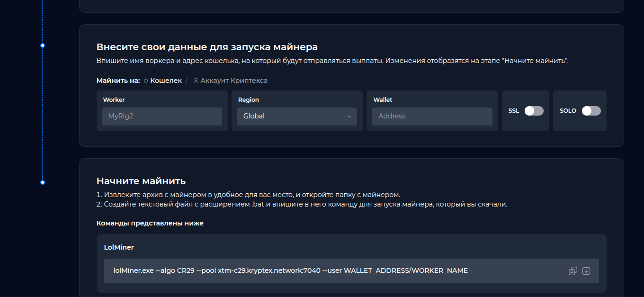
Task: Expand the chevron on the Global selector
Action: 349,116
